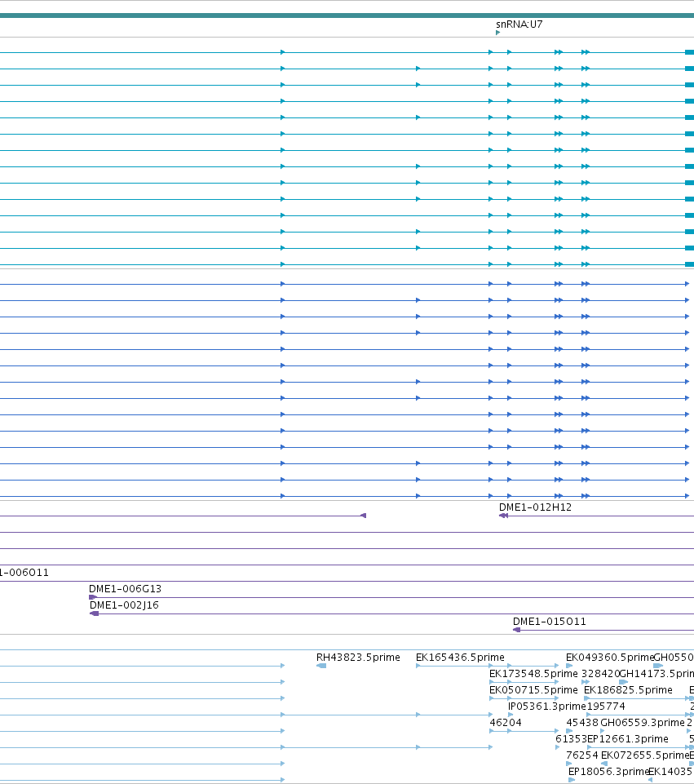The image size is (694, 784).
Task: Click the EK050715.5prime EST label
Action: 533,690
